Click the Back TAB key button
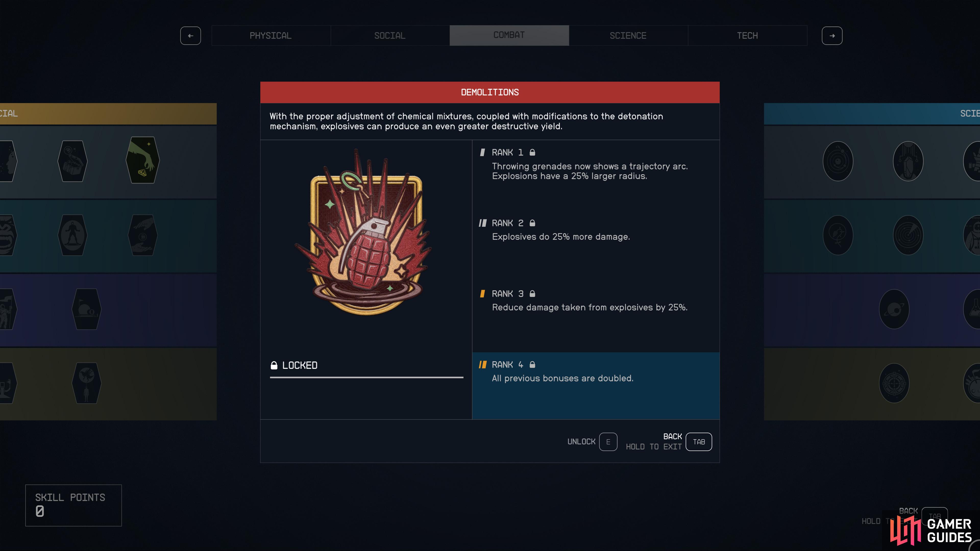 coord(699,442)
